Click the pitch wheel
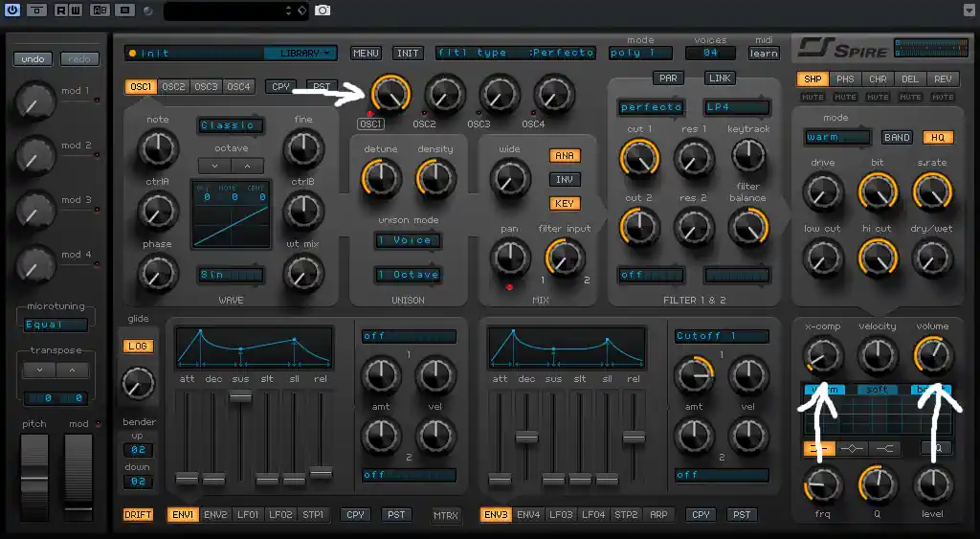Viewport: 980px width, 539px height. point(34,477)
